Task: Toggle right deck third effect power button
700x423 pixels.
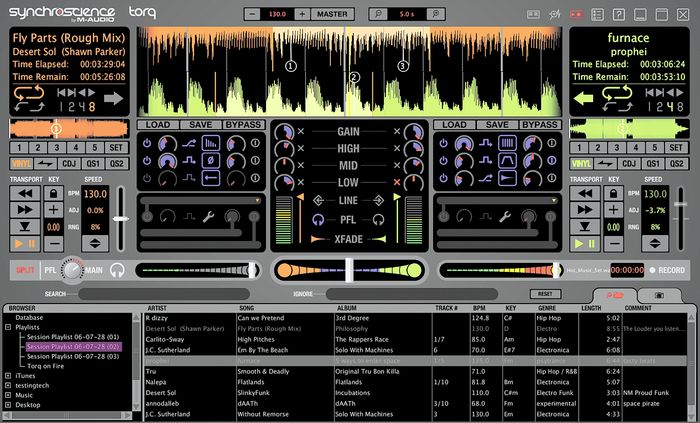Action: click(443, 178)
